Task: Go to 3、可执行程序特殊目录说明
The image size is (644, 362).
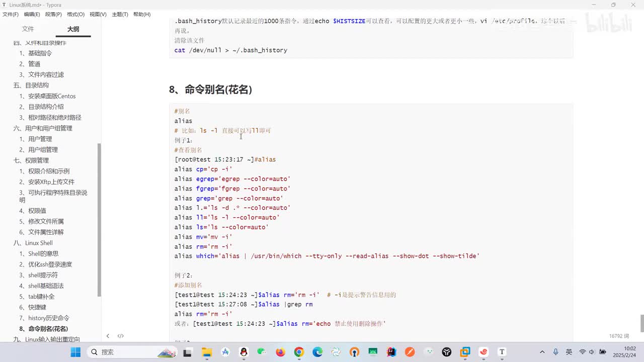Action: (x=53, y=196)
